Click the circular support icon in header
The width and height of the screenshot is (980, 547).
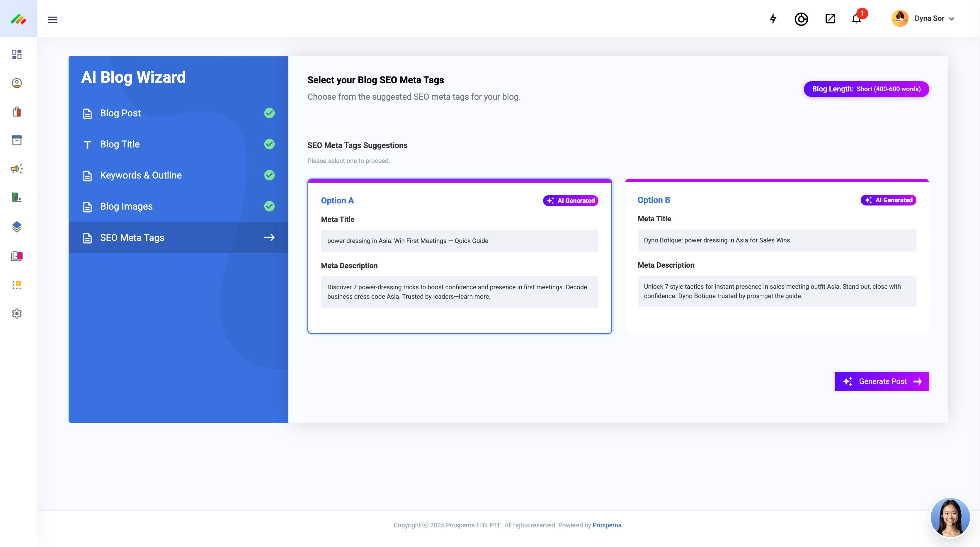pyautogui.click(x=801, y=19)
